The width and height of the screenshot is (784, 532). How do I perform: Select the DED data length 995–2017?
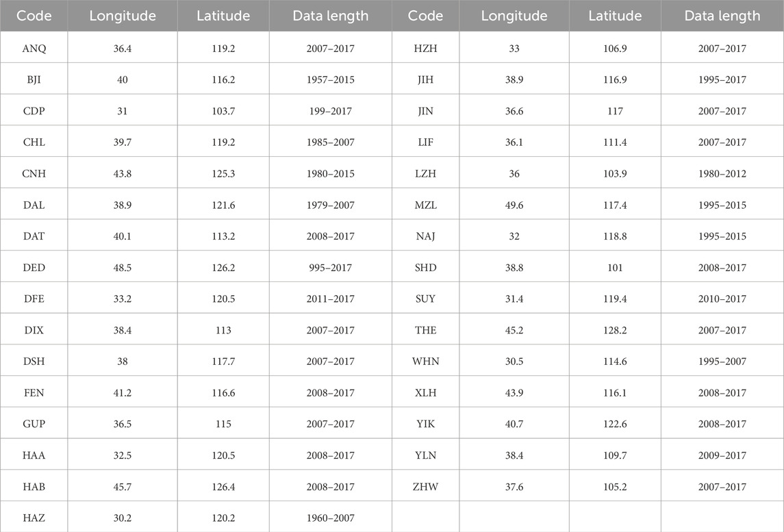click(x=331, y=268)
